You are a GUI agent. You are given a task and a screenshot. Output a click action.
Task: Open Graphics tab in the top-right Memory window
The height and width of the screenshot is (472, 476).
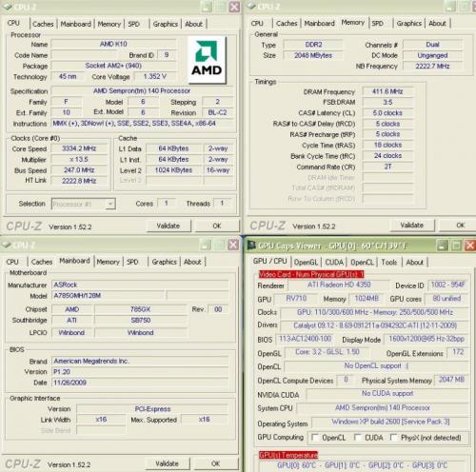pyautogui.click(x=409, y=24)
